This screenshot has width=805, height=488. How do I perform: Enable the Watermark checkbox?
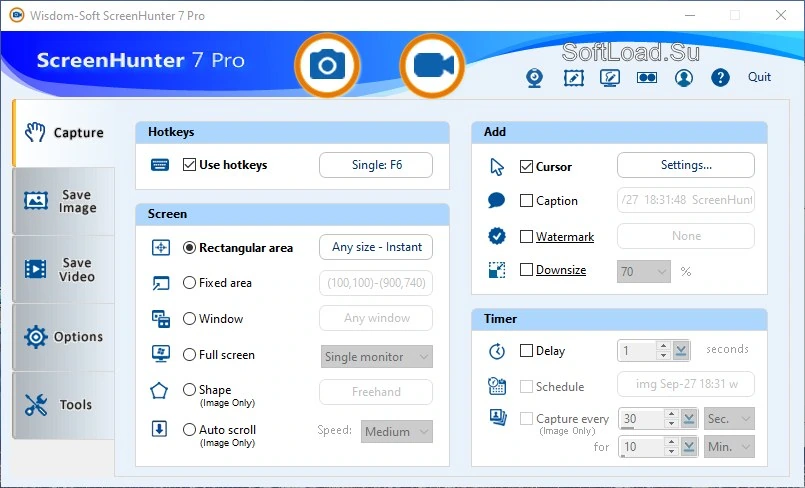526,236
